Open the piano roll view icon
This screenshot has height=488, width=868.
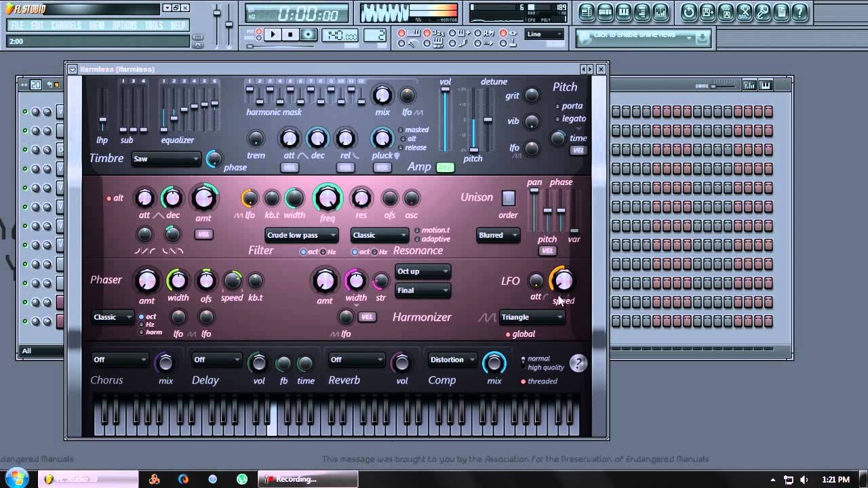(623, 12)
